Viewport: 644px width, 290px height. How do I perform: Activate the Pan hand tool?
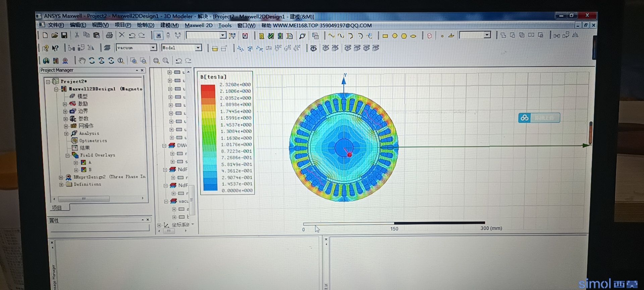82,60
